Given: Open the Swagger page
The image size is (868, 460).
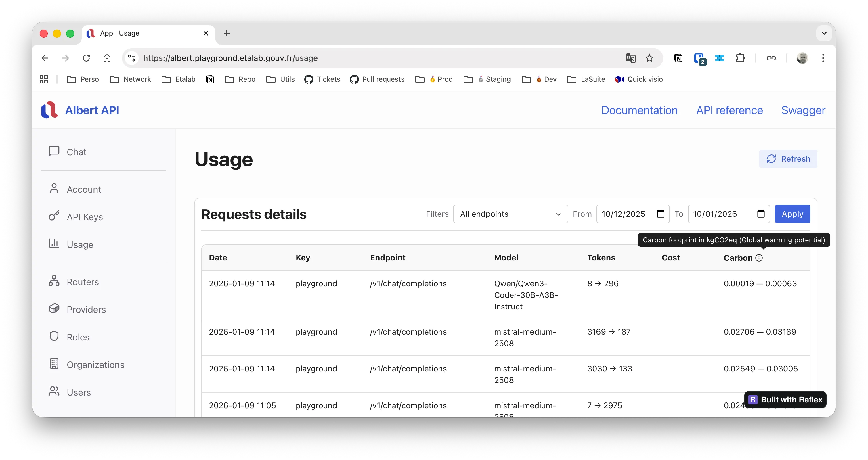Looking at the screenshot, I should pyautogui.click(x=803, y=110).
